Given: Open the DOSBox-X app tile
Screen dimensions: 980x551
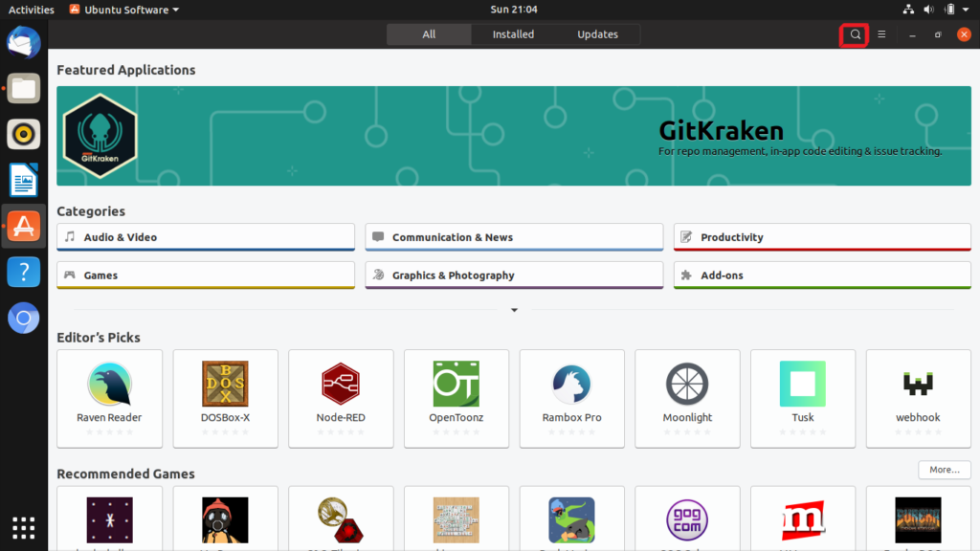Looking at the screenshot, I should pos(225,399).
